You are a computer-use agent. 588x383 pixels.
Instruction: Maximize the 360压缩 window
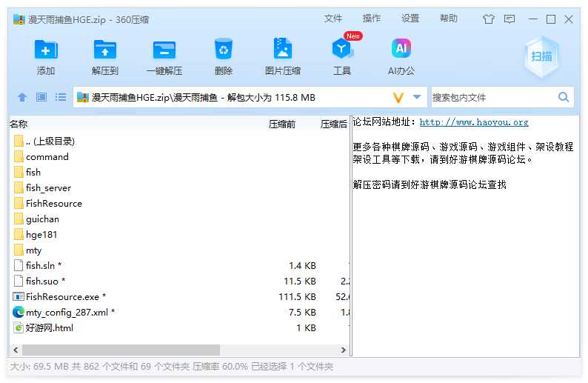tap(551, 19)
